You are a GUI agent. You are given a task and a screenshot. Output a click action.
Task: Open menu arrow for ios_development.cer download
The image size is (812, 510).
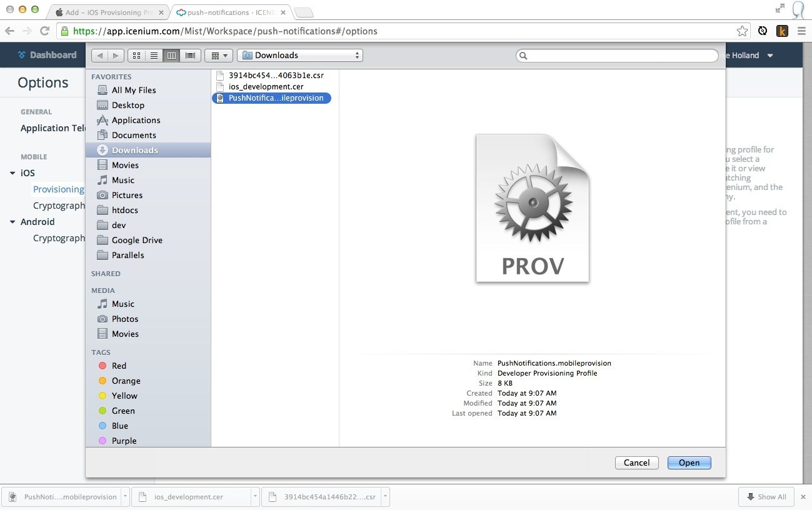pos(255,497)
